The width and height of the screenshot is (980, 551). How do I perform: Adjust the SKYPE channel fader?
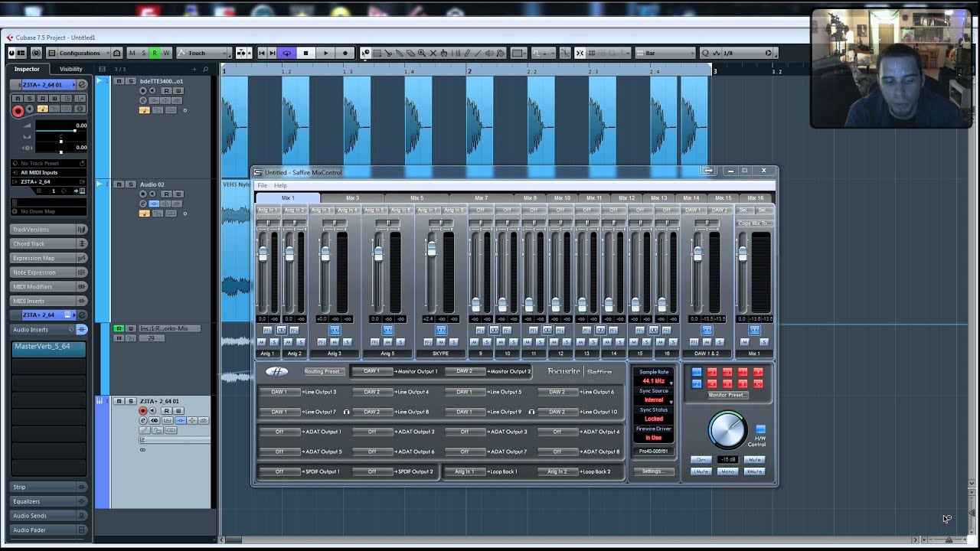coord(432,248)
